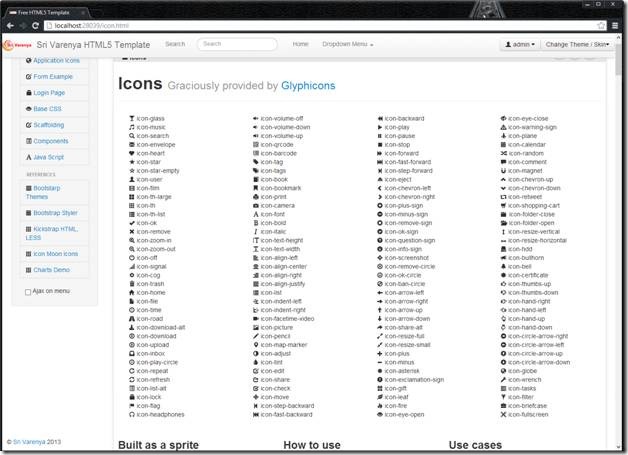The height and width of the screenshot is (455, 628).
Task: Click the icon-glass glyph
Action: (x=132, y=119)
